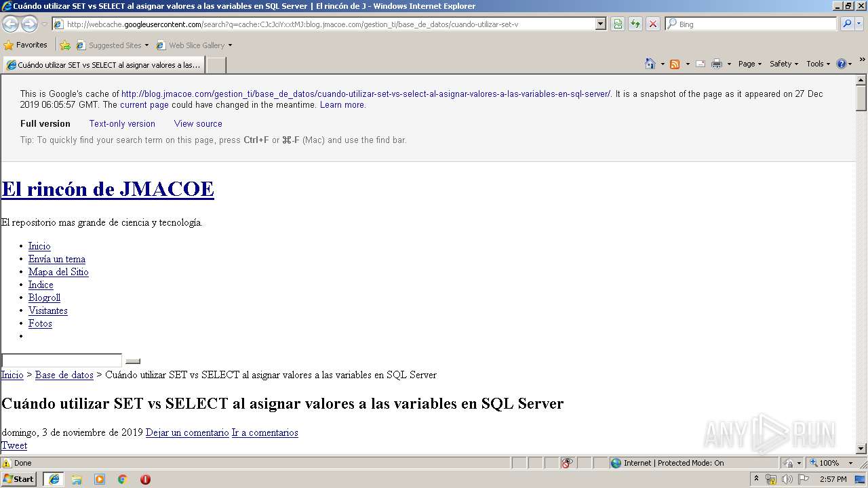
Task: Click the Blogroll link
Action: pyautogui.click(x=44, y=298)
